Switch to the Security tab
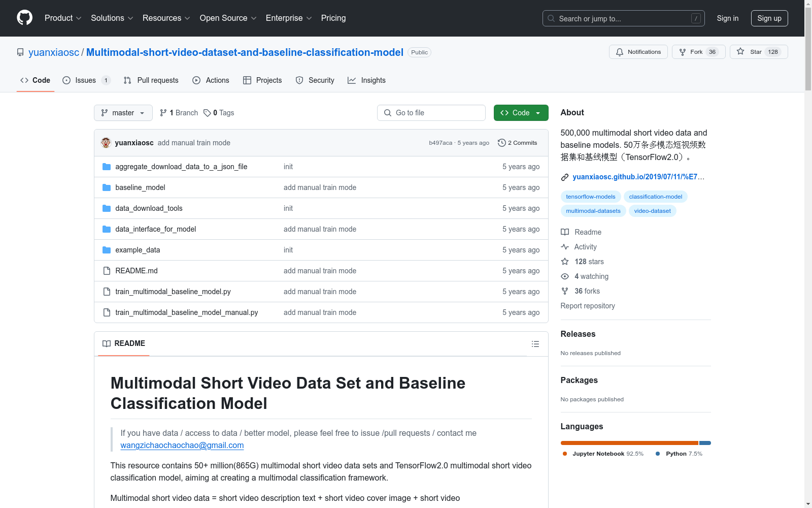The image size is (812, 508). point(315,80)
